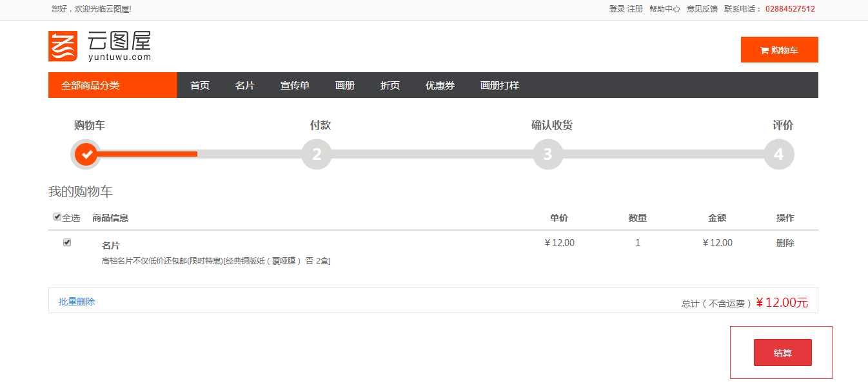
Task: Visit 帮助中心 help link
Action: coord(664,9)
